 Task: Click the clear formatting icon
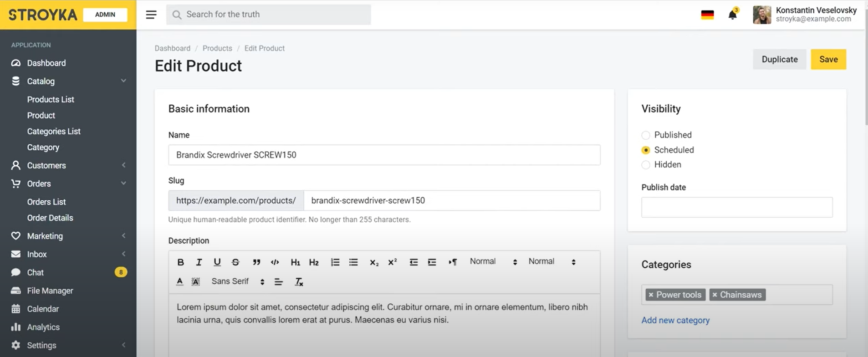299,282
